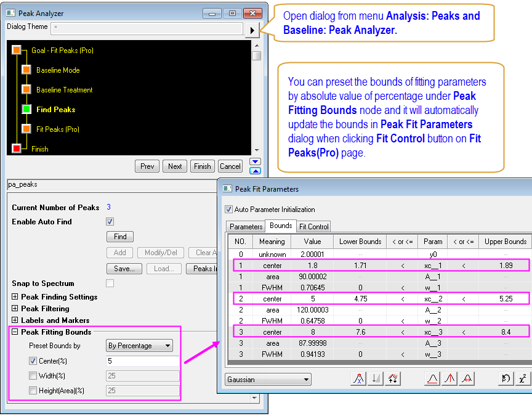Screen dimensions: 532x416
Task: Uncheck the Center(%) checkbox
Action: (x=33, y=361)
